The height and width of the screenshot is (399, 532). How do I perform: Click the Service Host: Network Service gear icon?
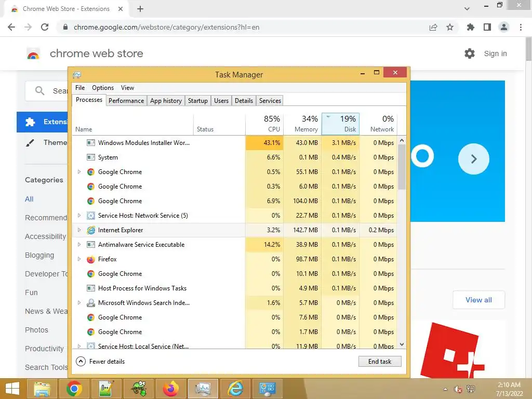(90, 216)
